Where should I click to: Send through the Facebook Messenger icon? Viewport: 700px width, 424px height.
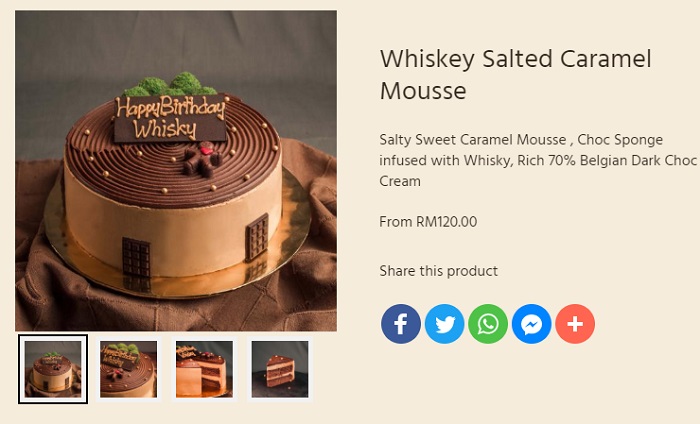pos(531,324)
